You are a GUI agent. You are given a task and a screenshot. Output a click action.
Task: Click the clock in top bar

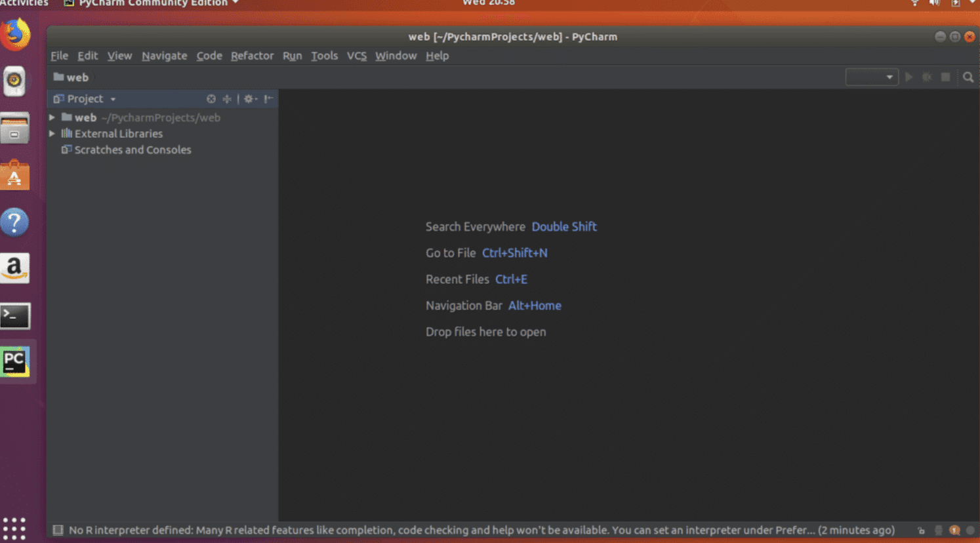(x=488, y=3)
